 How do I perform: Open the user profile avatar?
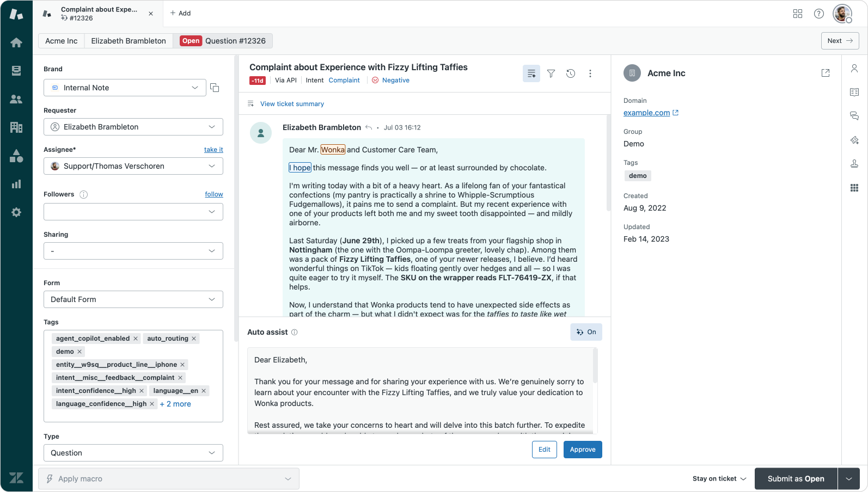(x=842, y=14)
